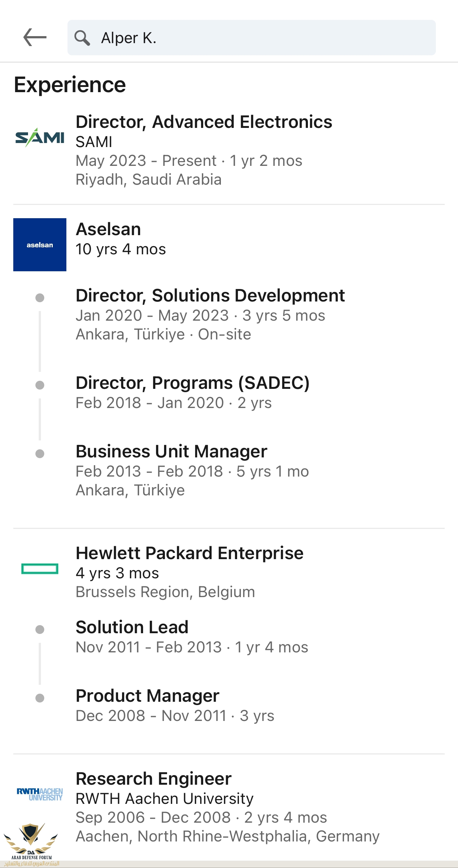458x868 pixels.
Task: Open the Solution Lead position
Action: (x=132, y=627)
